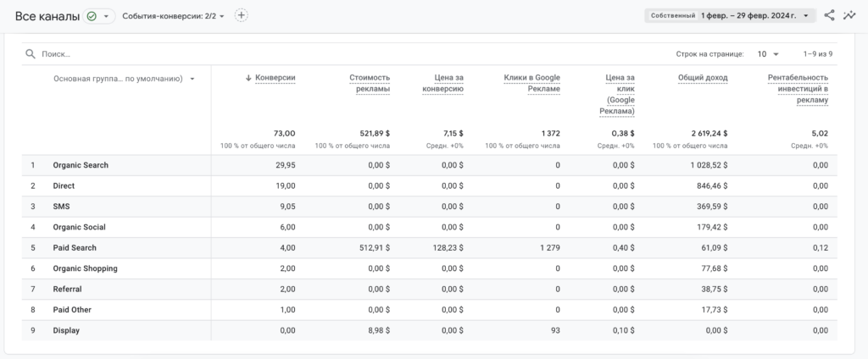The image size is (868, 359).
Task: Sort by Клики в Google Рекламе column
Action: [x=532, y=83]
